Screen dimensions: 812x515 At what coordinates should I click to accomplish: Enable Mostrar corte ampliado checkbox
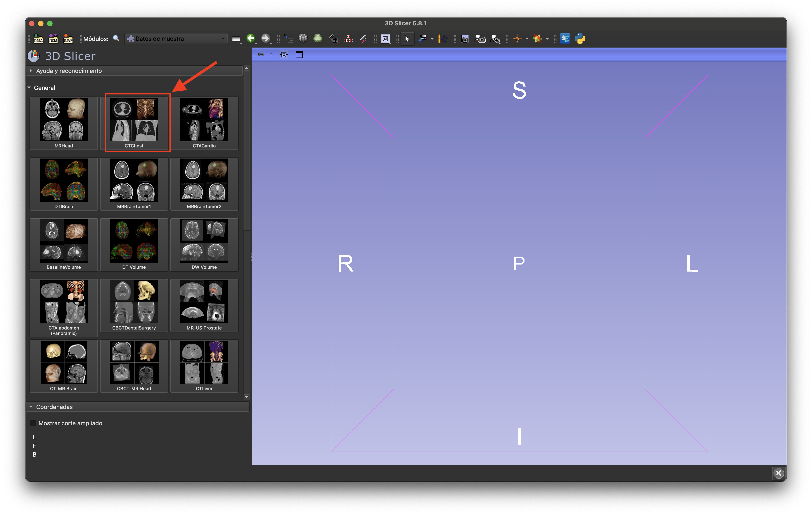(x=33, y=423)
